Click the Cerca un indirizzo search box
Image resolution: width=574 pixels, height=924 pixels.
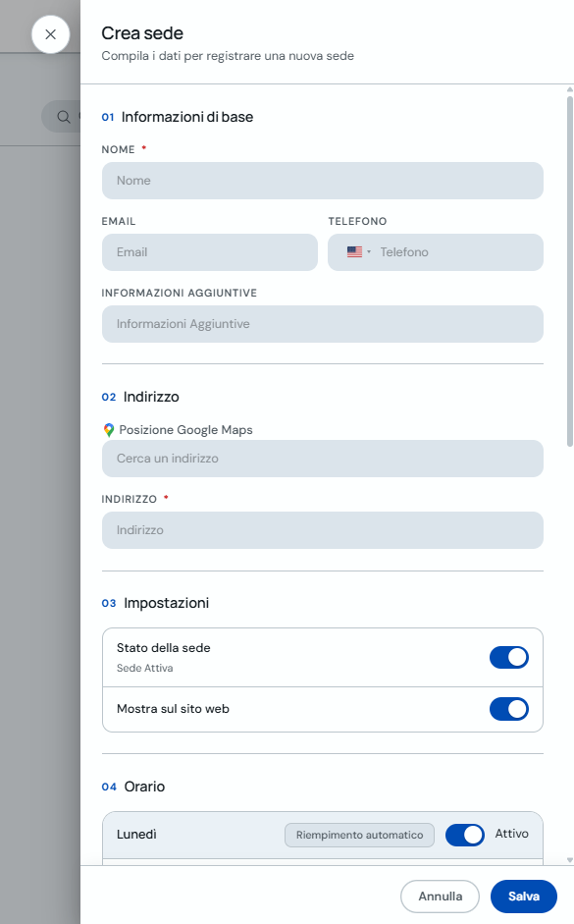pyautogui.click(x=323, y=459)
